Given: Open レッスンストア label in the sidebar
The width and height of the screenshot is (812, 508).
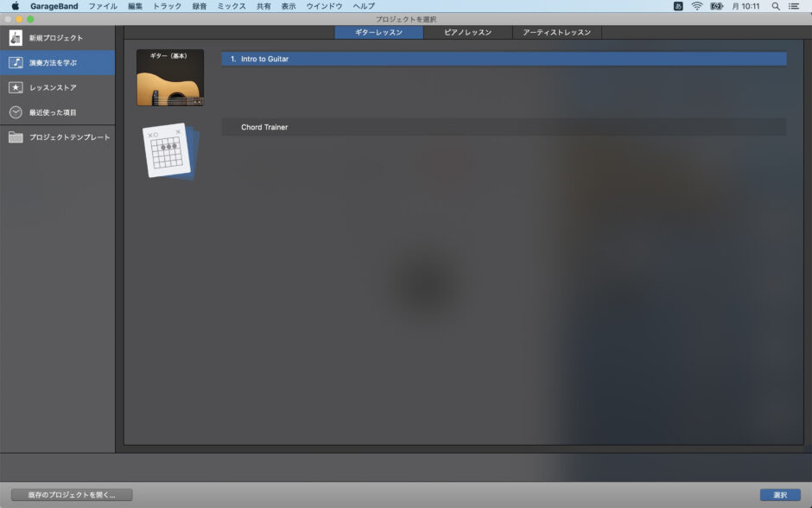Looking at the screenshot, I should coord(53,87).
